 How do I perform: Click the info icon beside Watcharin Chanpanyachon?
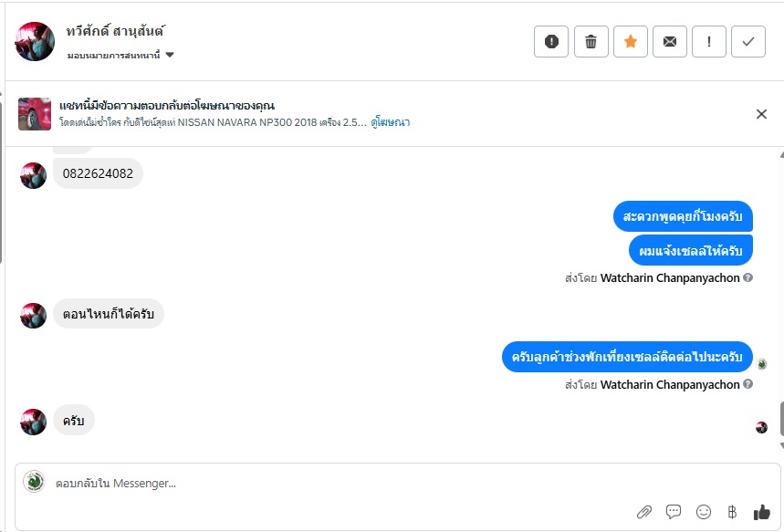(x=748, y=277)
